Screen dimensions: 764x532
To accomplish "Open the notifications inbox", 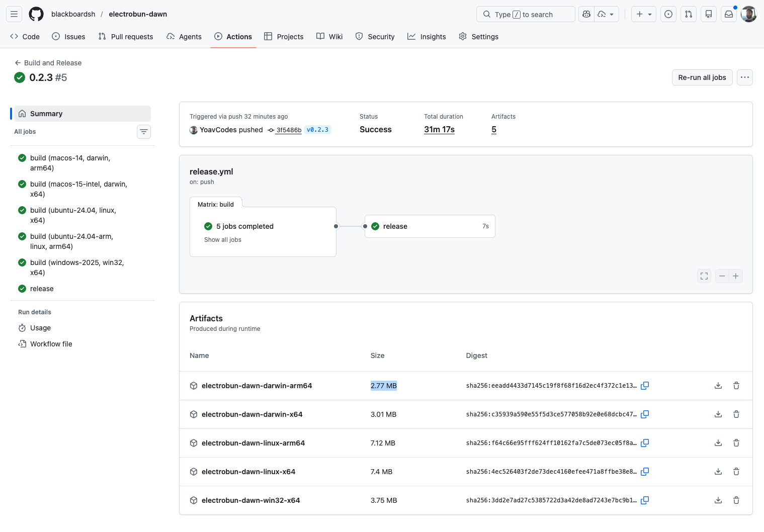I will coord(729,14).
